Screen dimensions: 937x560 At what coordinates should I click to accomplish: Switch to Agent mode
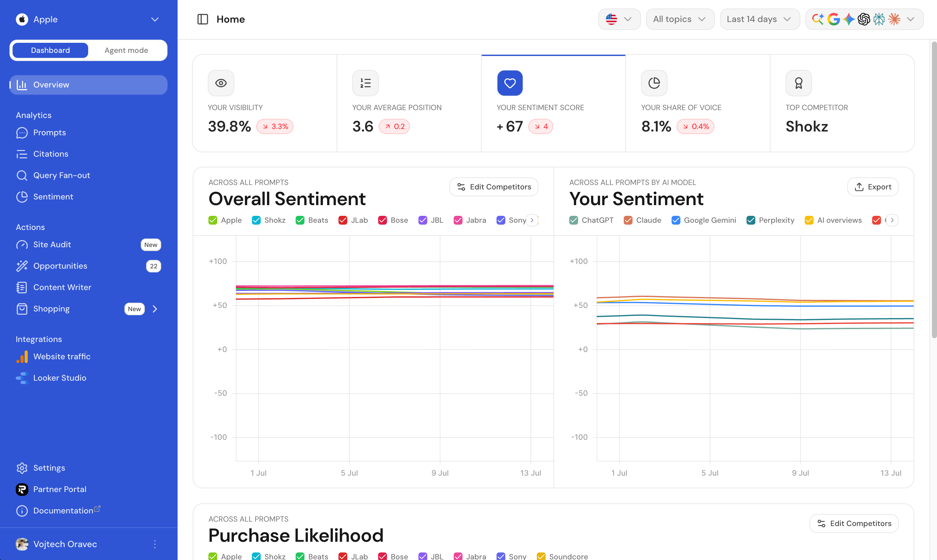click(x=127, y=51)
